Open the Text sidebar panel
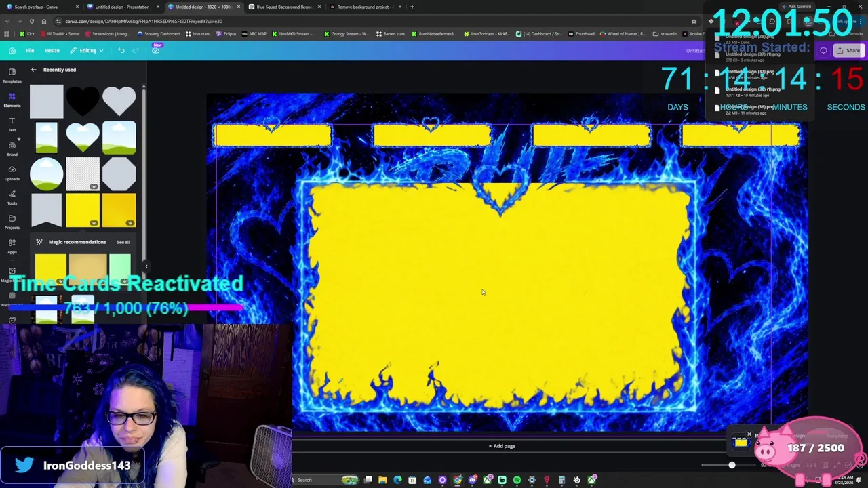 [x=12, y=124]
